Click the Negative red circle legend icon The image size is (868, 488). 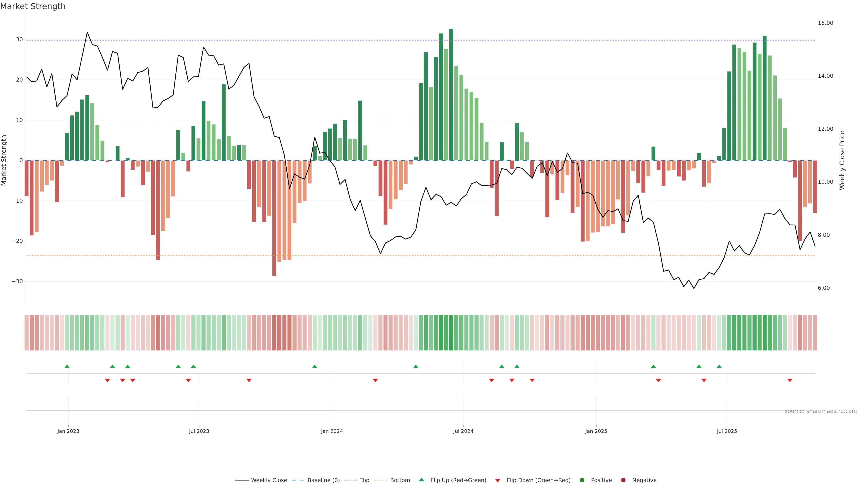pos(623,480)
